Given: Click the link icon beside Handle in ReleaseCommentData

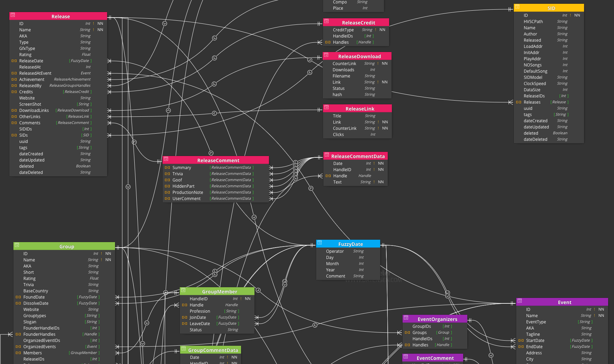Looking at the screenshot, I should pos(328,176).
